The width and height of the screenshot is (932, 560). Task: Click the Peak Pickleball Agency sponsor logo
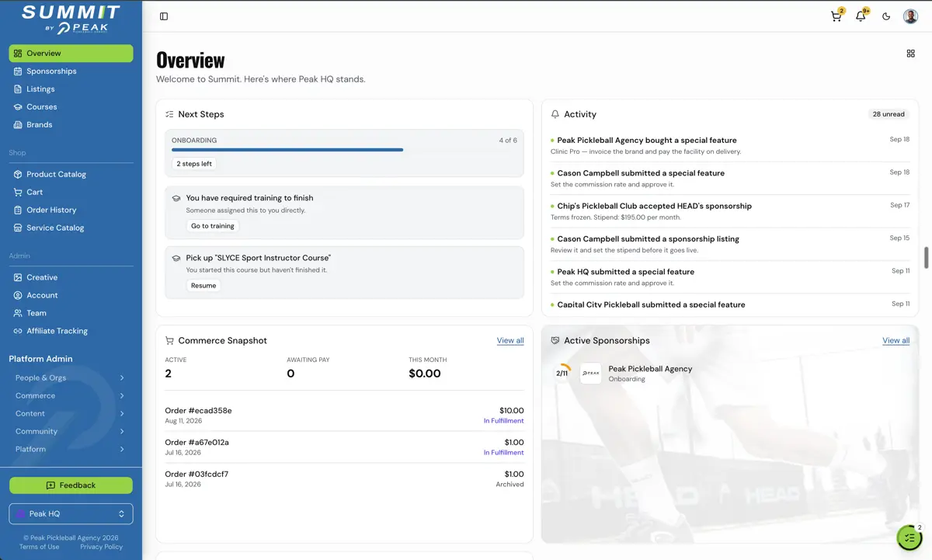591,374
